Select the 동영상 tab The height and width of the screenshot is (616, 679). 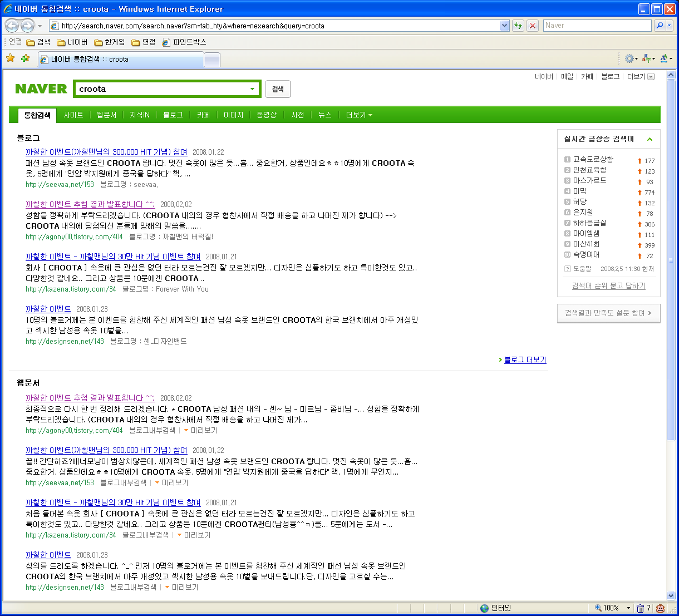[x=267, y=115]
